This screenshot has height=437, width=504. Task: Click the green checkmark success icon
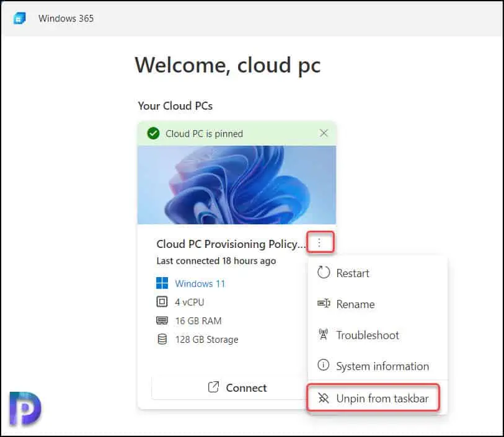[x=153, y=133]
